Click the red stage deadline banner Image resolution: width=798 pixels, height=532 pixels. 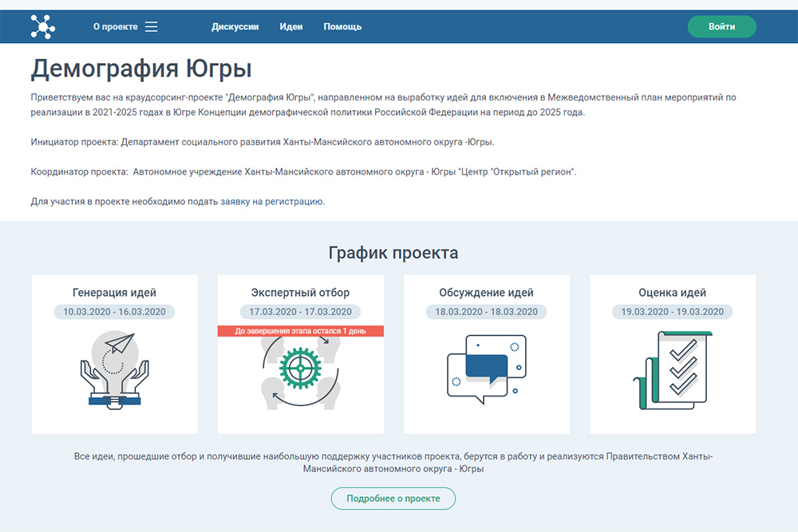click(x=300, y=331)
